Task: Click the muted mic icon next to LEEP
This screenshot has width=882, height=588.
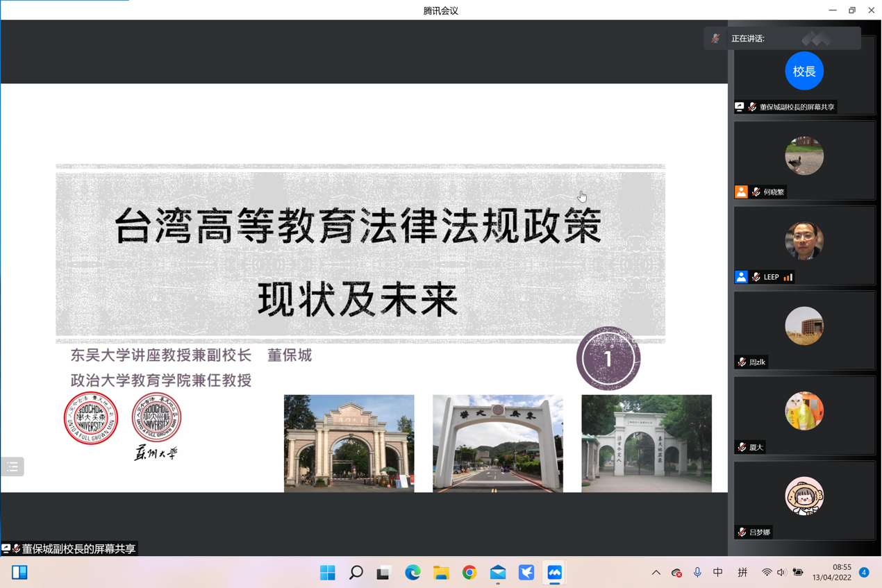Action: coord(756,277)
